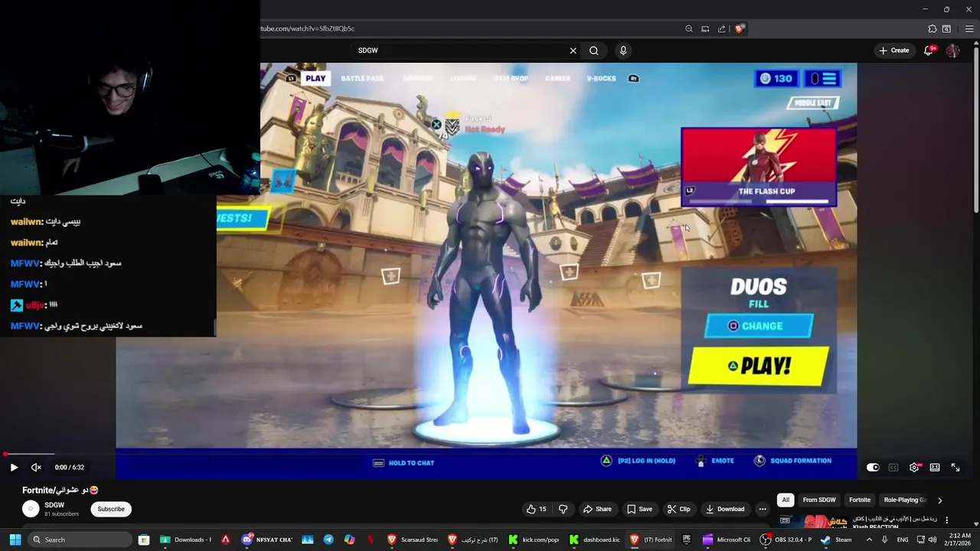Viewport: 980px width, 551px height.
Task: Clear the YouTube search box text
Action: click(573, 51)
